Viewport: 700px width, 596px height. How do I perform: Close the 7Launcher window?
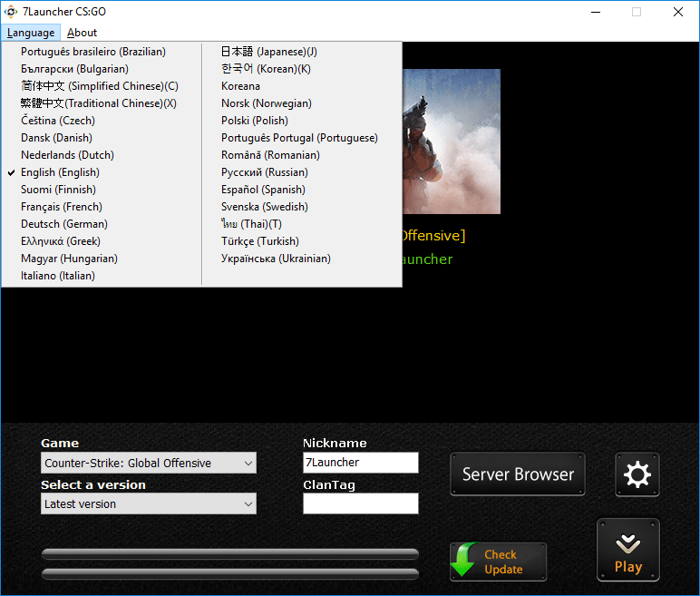678,12
